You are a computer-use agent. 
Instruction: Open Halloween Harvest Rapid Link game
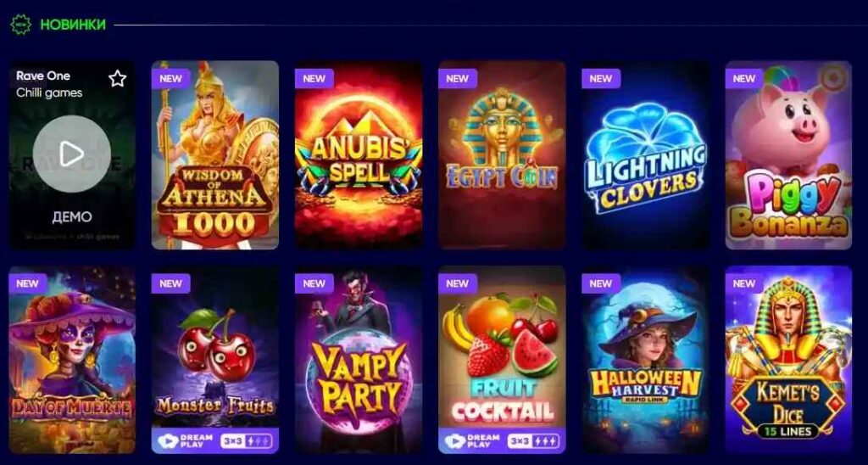click(x=645, y=360)
